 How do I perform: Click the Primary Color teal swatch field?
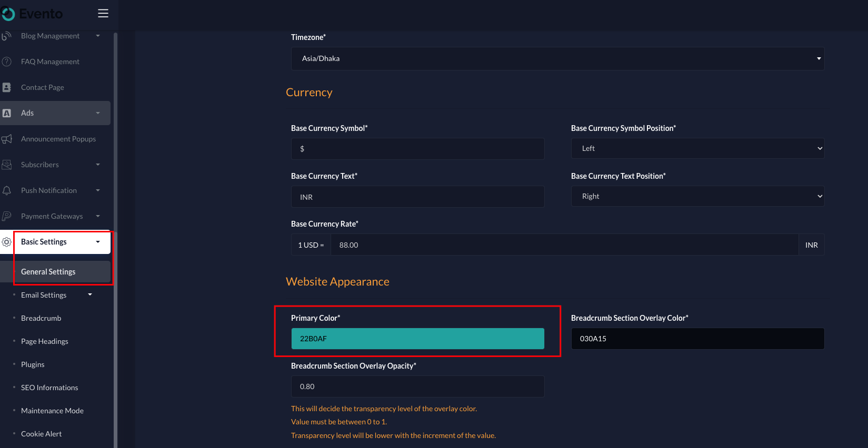(x=417, y=339)
